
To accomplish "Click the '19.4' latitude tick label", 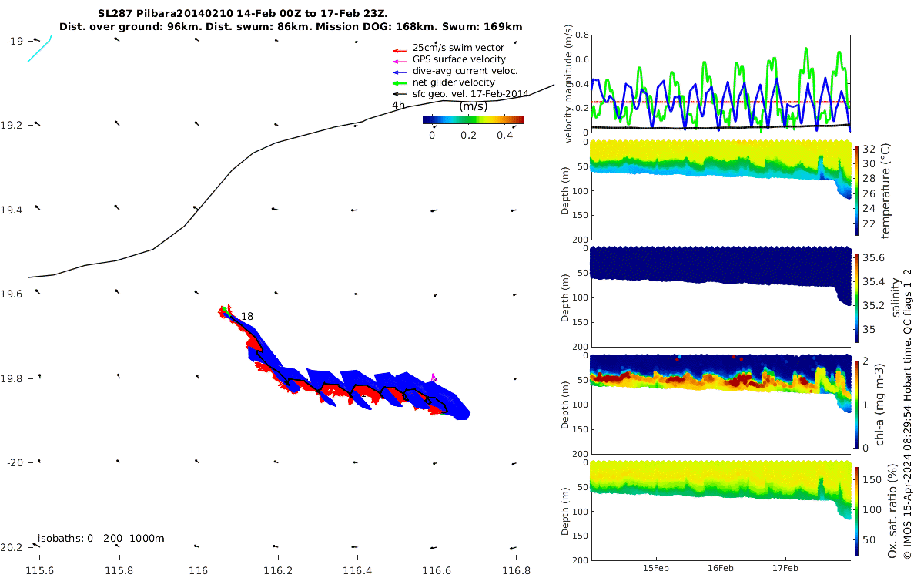I will [12, 210].
